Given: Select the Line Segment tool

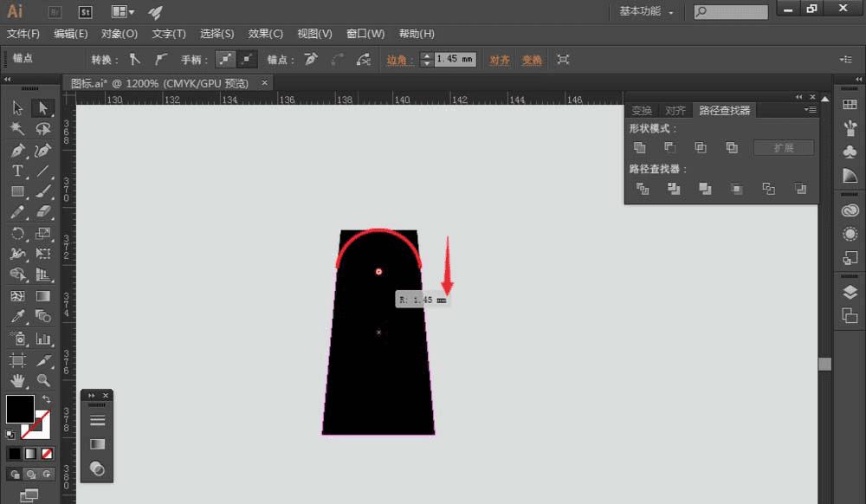Looking at the screenshot, I should 42,171.
